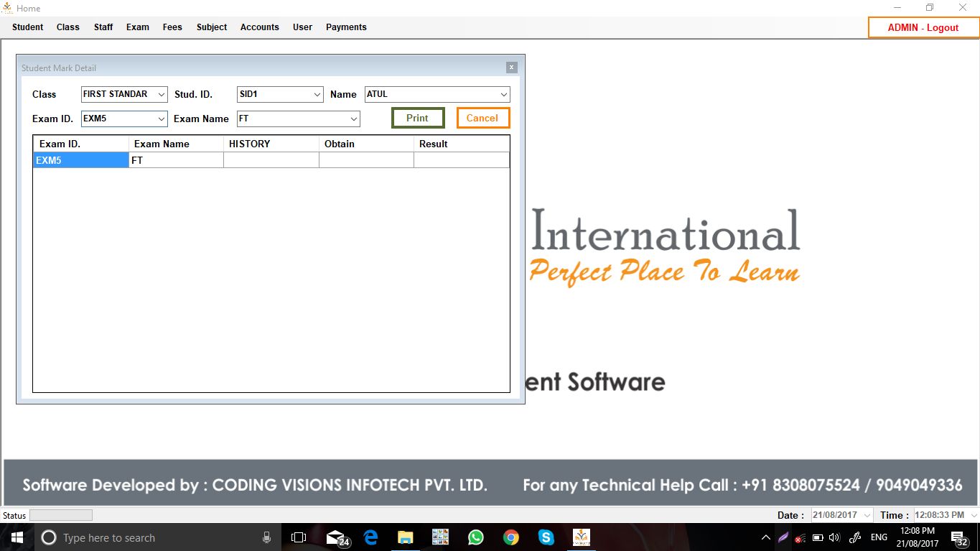This screenshot has width=980, height=551.
Task: Open the Mail app from the taskbar
Action: click(336, 537)
